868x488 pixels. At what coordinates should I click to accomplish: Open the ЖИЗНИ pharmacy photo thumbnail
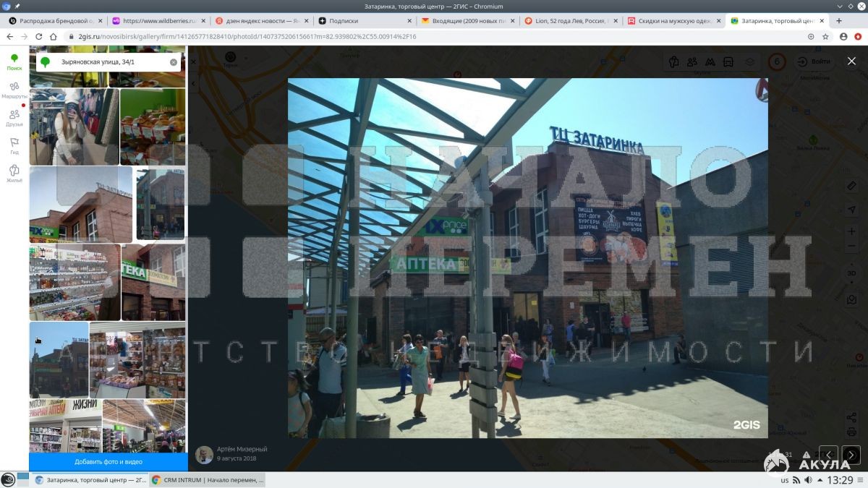coord(65,426)
